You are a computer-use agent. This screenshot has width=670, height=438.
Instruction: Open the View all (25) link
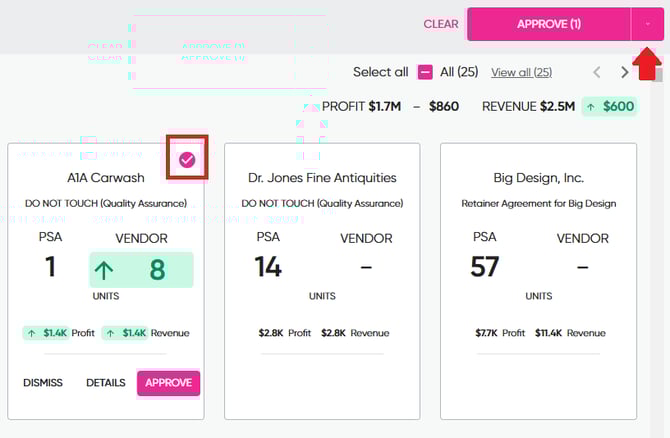point(521,73)
